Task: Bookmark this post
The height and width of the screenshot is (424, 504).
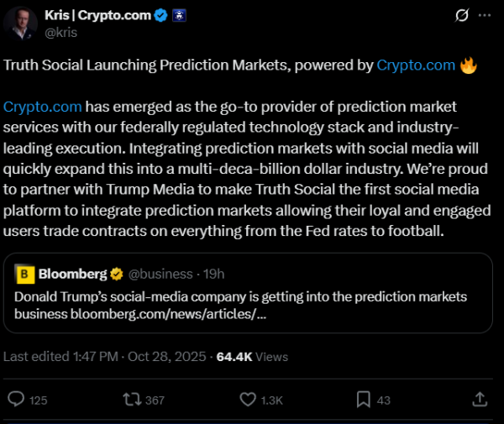Action: (x=363, y=400)
